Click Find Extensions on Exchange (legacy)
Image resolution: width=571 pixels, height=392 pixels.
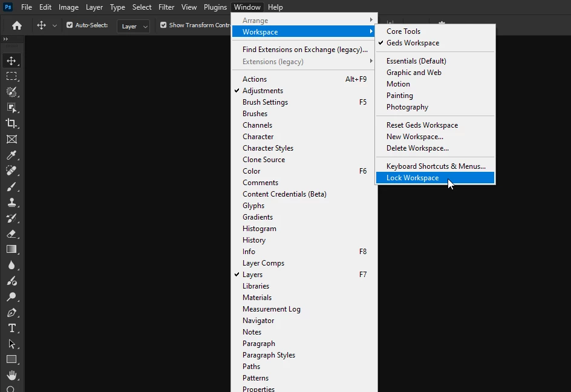coord(304,50)
